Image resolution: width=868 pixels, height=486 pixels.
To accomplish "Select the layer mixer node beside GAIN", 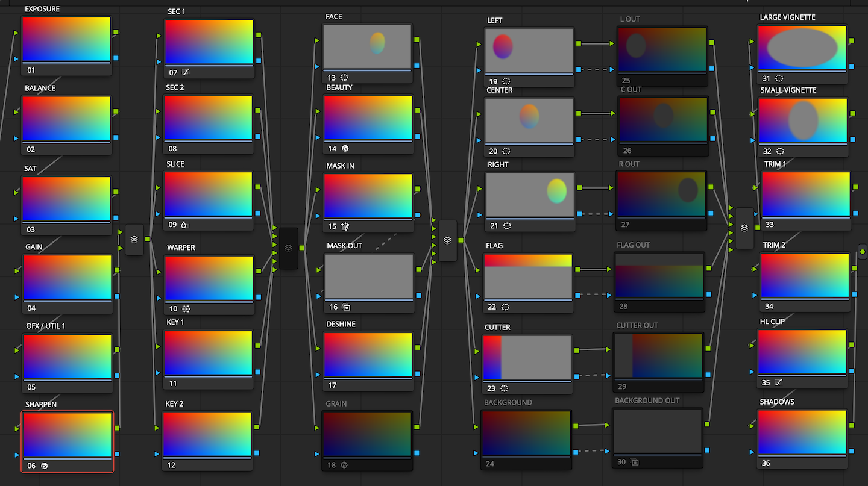I will coord(134,239).
